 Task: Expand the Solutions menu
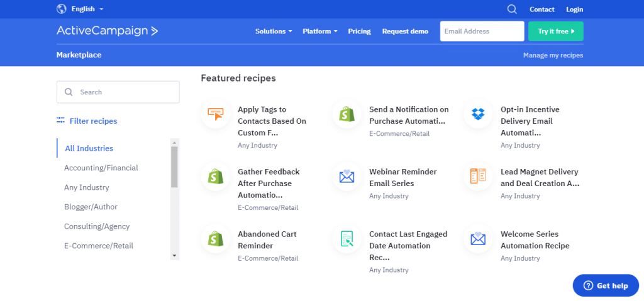click(x=274, y=31)
